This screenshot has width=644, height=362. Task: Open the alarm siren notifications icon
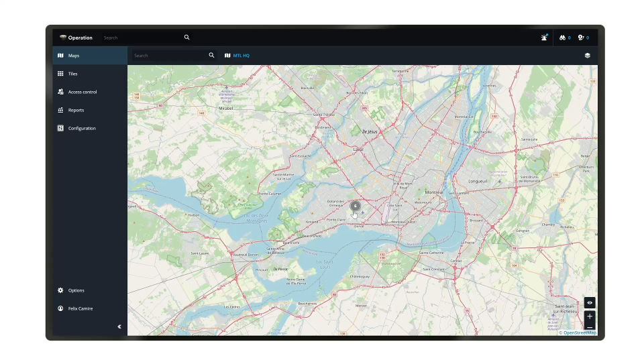[x=544, y=38]
